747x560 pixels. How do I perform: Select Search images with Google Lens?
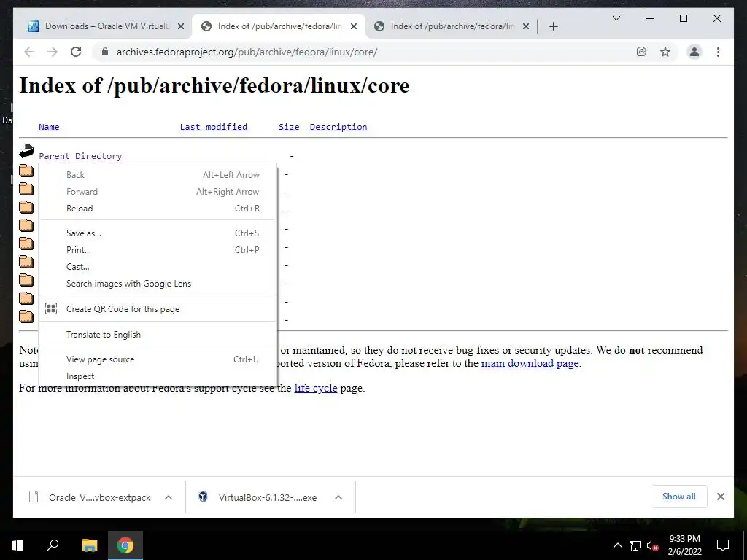pyautogui.click(x=158, y=284)
